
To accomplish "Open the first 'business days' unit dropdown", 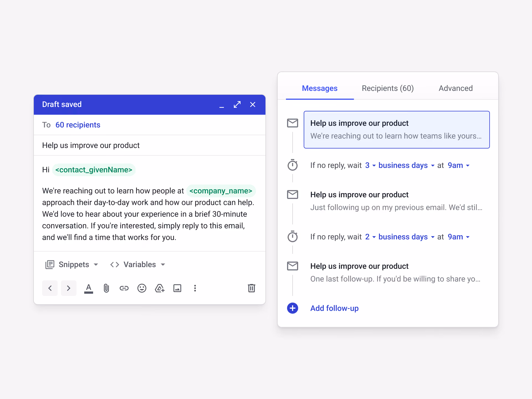I will (x=406, y=165).
